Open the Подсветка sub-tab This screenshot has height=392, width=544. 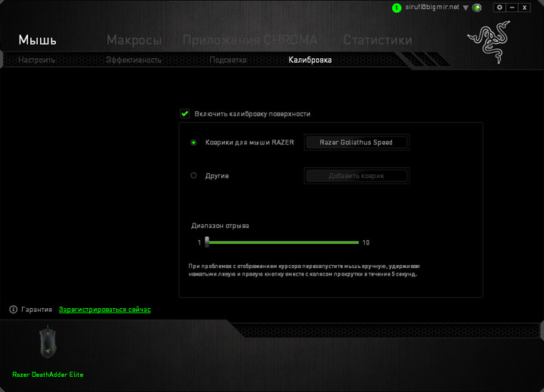point(228,60)
